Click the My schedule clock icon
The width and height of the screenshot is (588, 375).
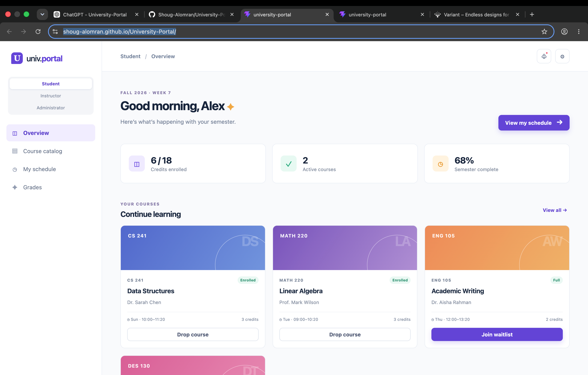point(15,170)
